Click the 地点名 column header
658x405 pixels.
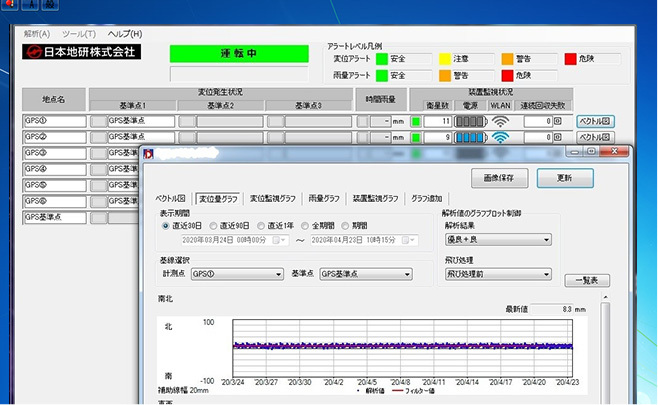click(x=54, y=99)
